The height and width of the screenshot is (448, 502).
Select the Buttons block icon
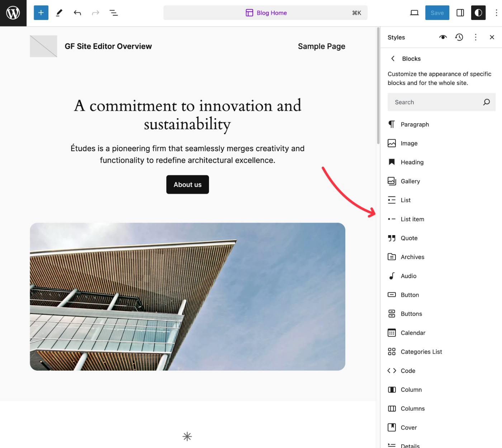392,314
